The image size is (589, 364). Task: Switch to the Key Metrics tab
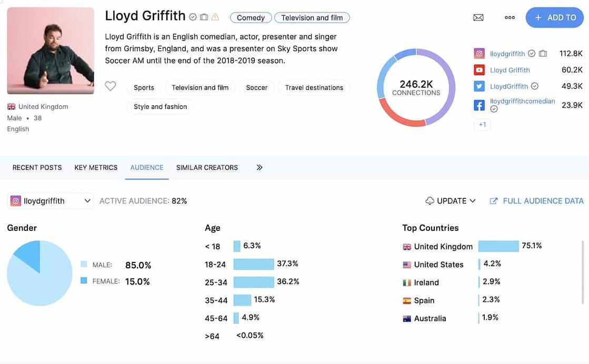click(x=96, y=167)
